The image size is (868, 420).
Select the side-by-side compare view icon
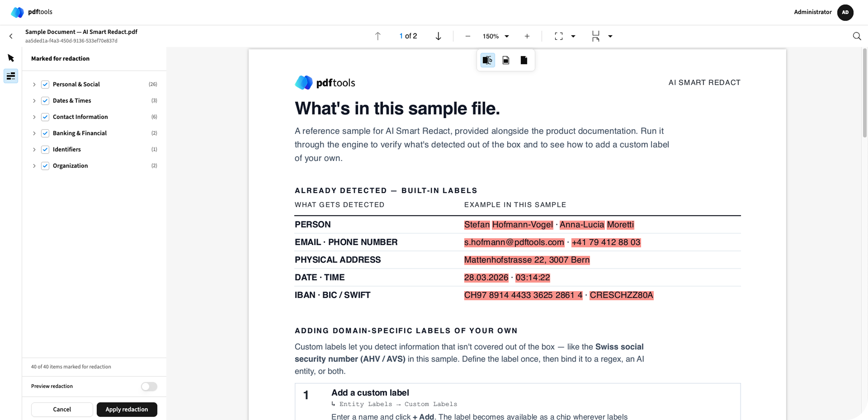point(488,60)
